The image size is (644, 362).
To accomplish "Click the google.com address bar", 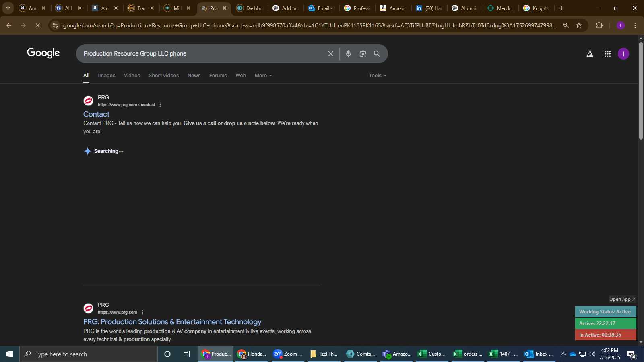I will pyautogui.click(x=310, y=25).
